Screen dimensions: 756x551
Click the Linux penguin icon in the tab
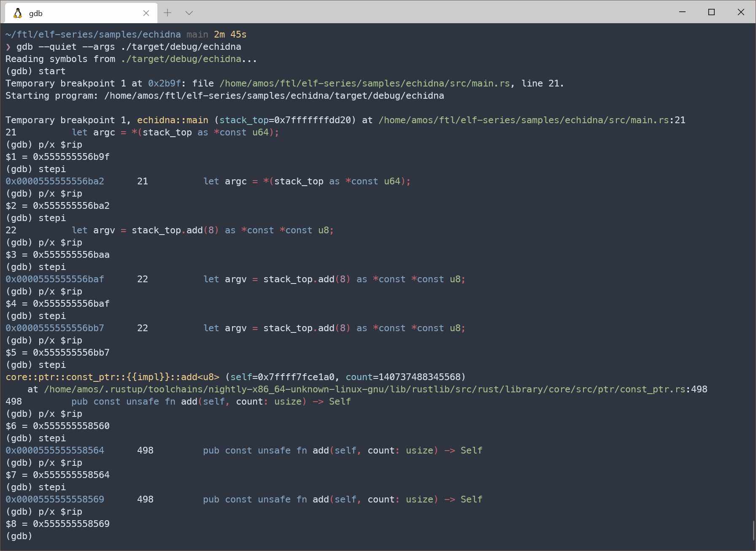(18, 13)
